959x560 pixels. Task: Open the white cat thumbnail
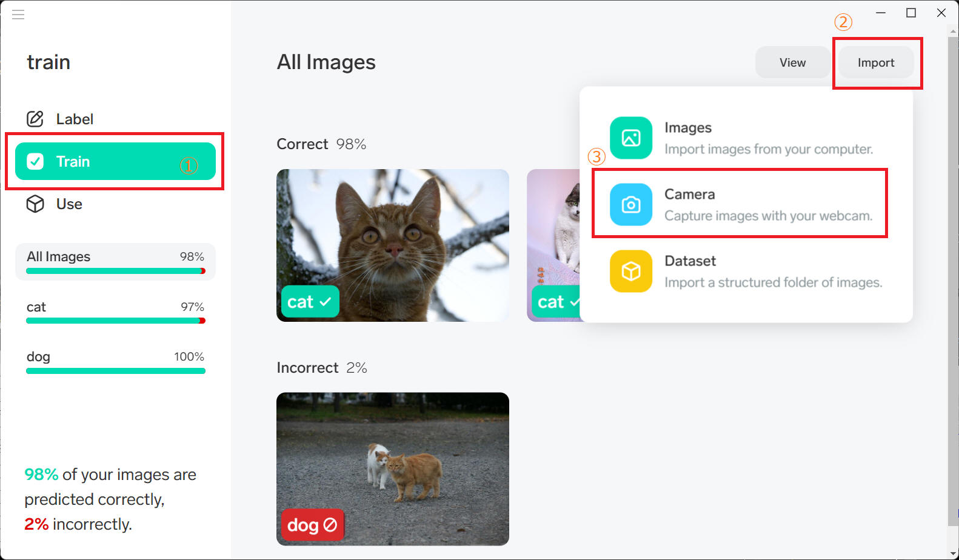553,245
